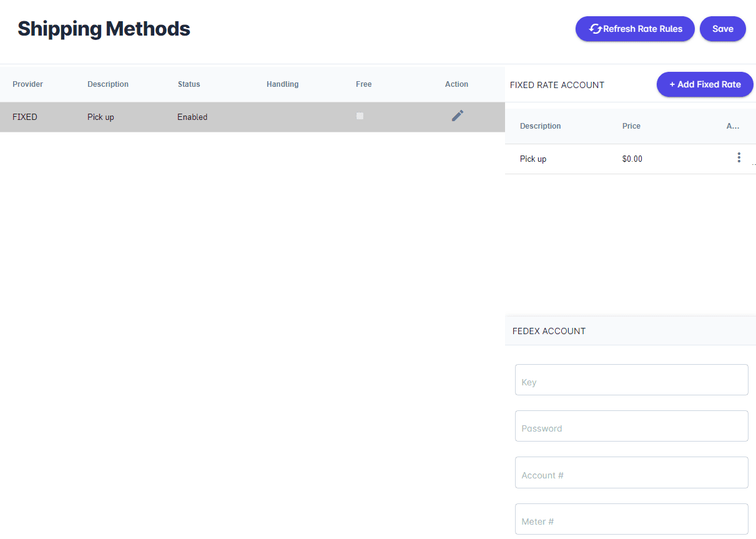Click the Price column header in fixed rates
Viewport: 756px width, 539px height.
(631, 126)
